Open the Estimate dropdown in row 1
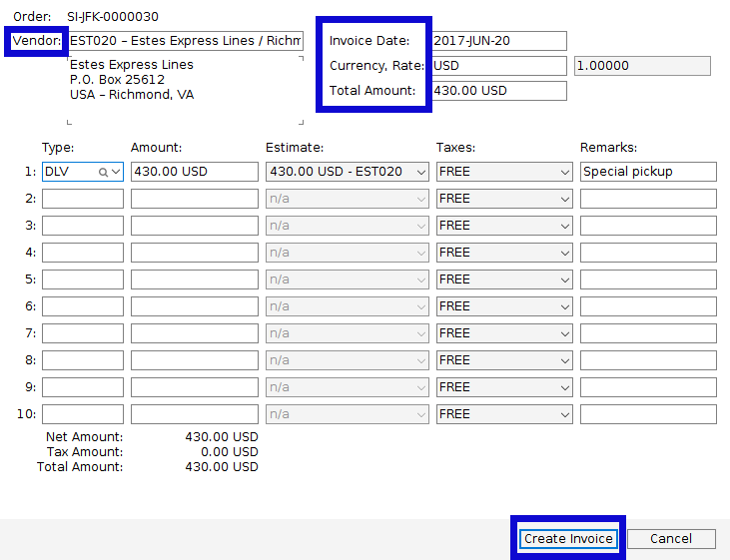Viewport: 730px width, 560px height. pos(348,172)
